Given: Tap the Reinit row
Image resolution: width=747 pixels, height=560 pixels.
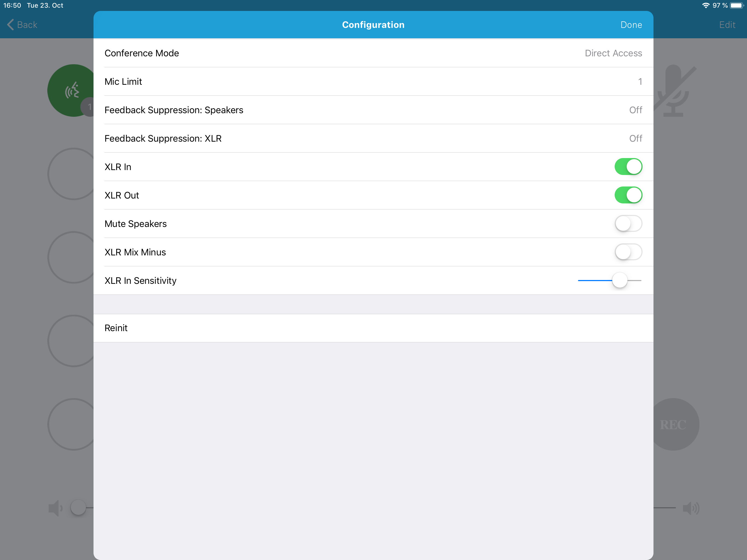Looking at the screenshot, I should click(373, 328).
